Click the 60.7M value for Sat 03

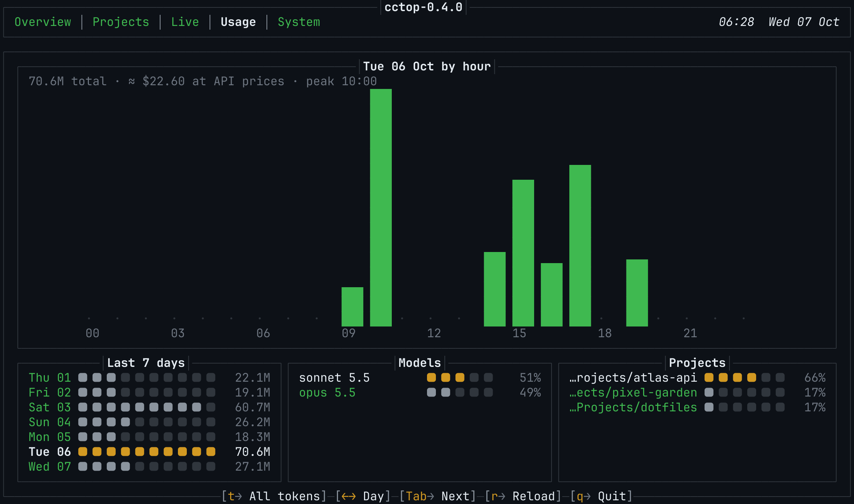click(253, 407)
